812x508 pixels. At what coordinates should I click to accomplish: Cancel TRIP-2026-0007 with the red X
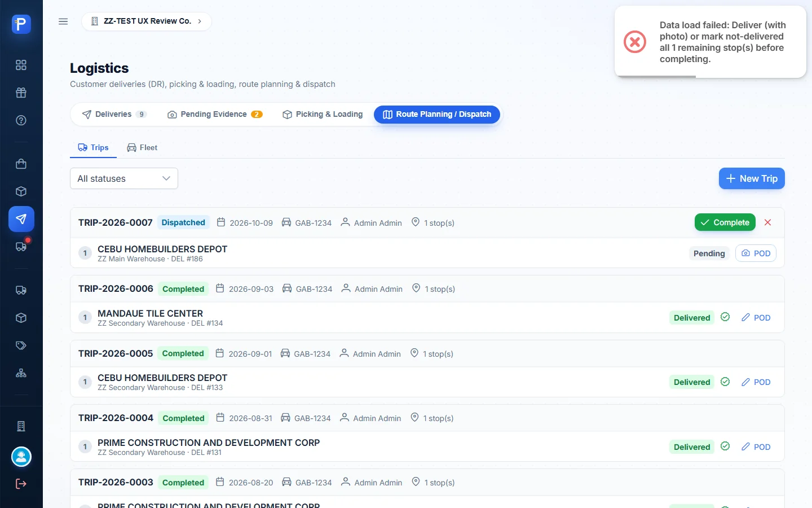[768, 222]
